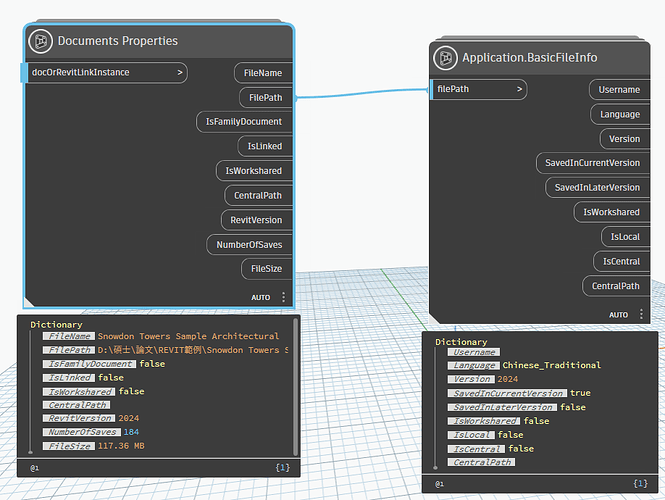
Task: Click the left Dictionary header label
Action: [56, 325]
